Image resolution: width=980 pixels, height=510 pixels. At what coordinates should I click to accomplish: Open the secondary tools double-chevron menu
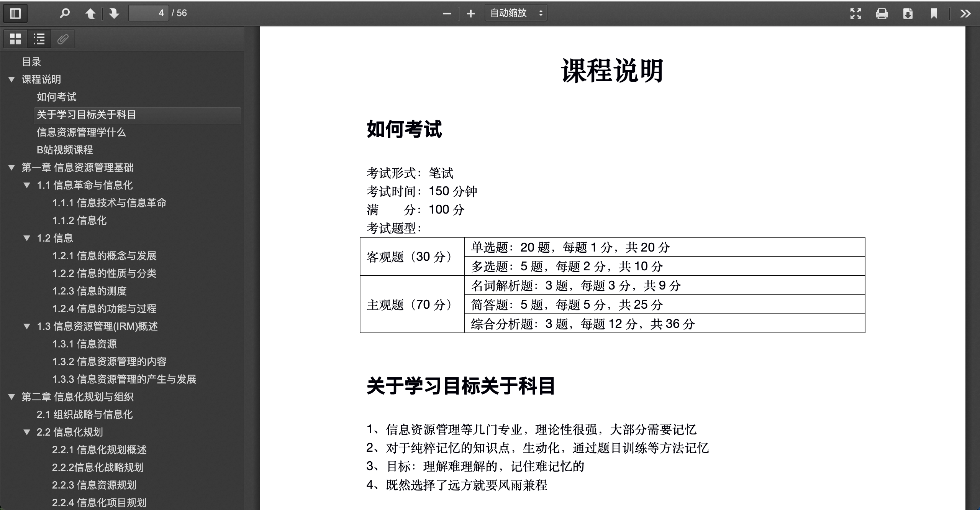(x=965, y=14)
